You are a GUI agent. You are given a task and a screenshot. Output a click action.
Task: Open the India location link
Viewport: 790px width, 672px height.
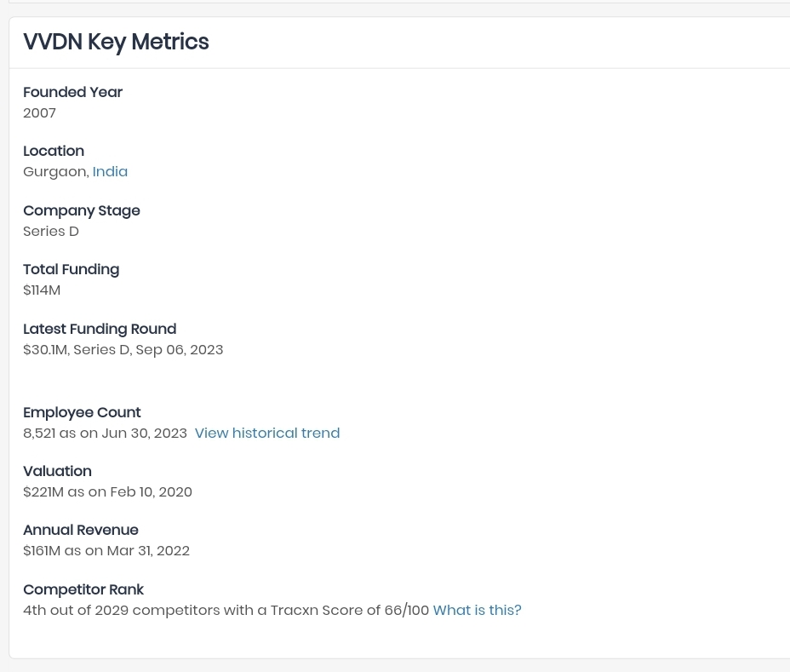point(110,172)
